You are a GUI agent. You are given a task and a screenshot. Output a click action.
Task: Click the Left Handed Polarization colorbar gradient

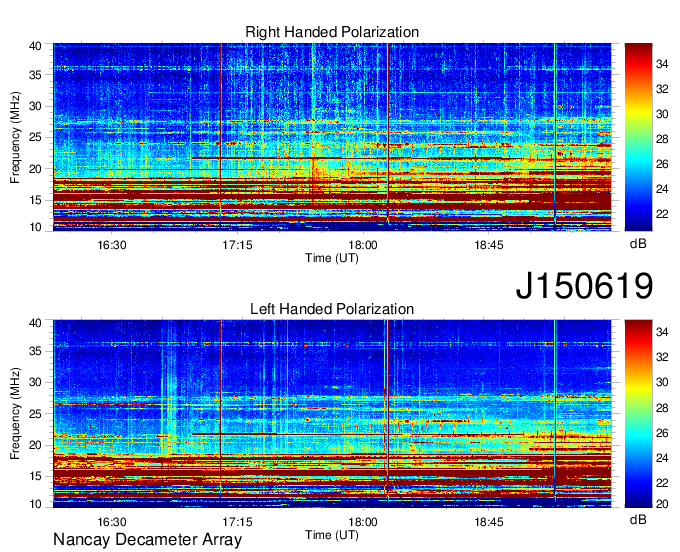(x=638, y=414)
